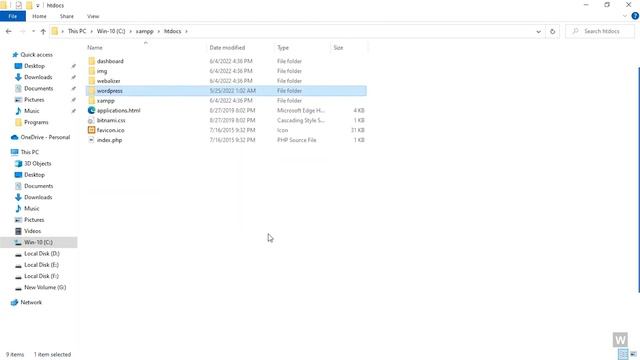Image resolution: width=640 pixels, height=360 pixels.
Task: Open the File ribbon tab
Action: point(13,16)
